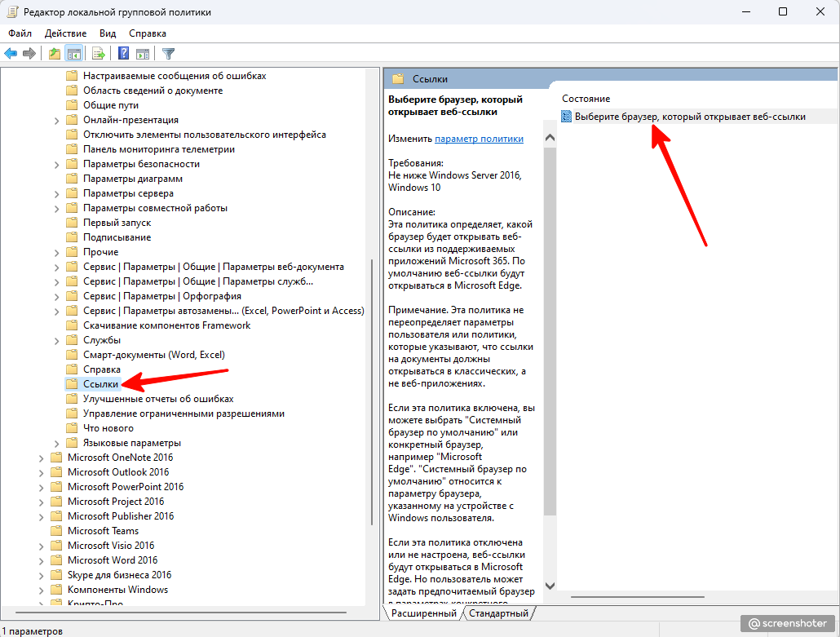Switch to the Стандартный tab
Screen dimensions: 840x637
499,613
